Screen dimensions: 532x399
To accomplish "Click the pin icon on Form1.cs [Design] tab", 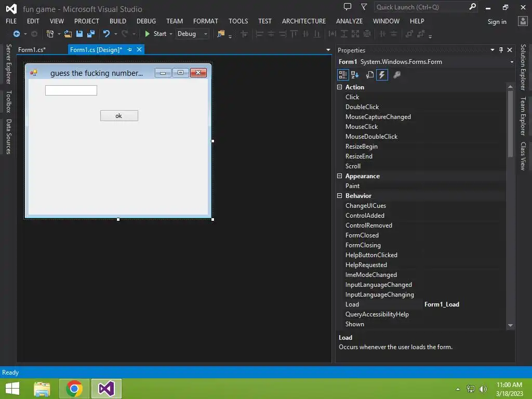I will (x=129, y=49).
